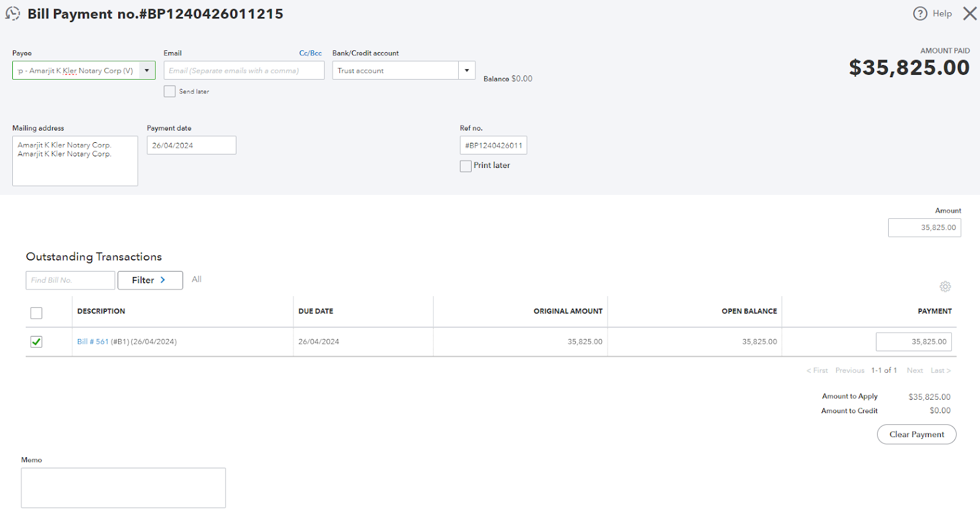Open the recent transactions history icon
The image size is (980, 518).
tap(13, 13)
